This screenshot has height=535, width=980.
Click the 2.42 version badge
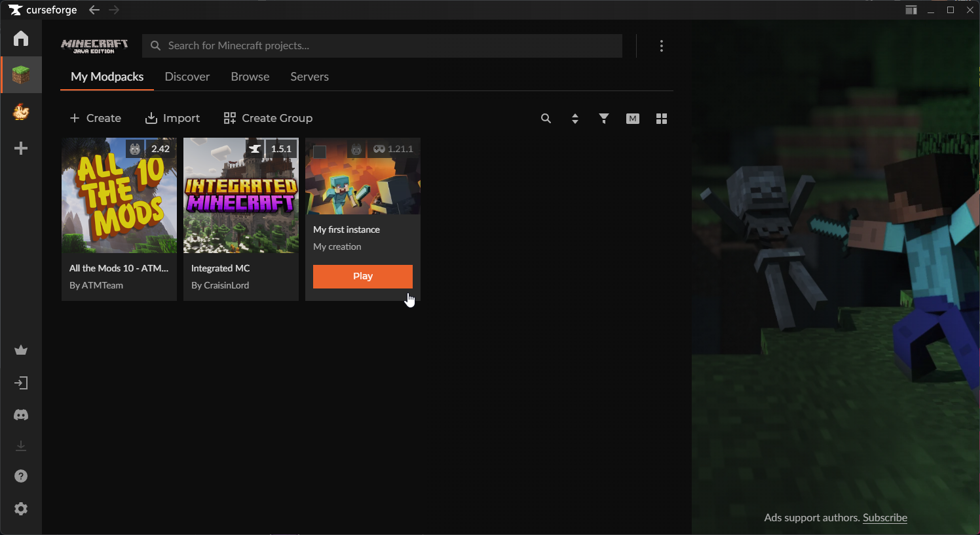point(160,149)
